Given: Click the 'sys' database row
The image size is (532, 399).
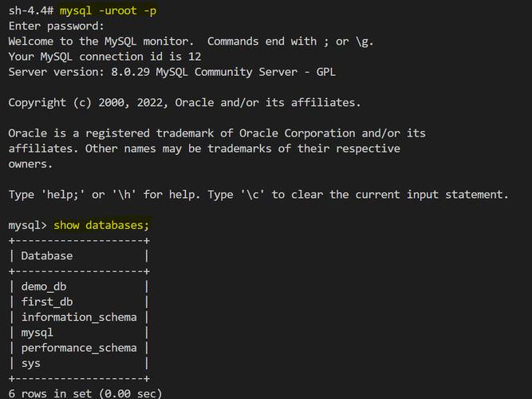Looking at the screenshot, I should click(x=31, y=363).
